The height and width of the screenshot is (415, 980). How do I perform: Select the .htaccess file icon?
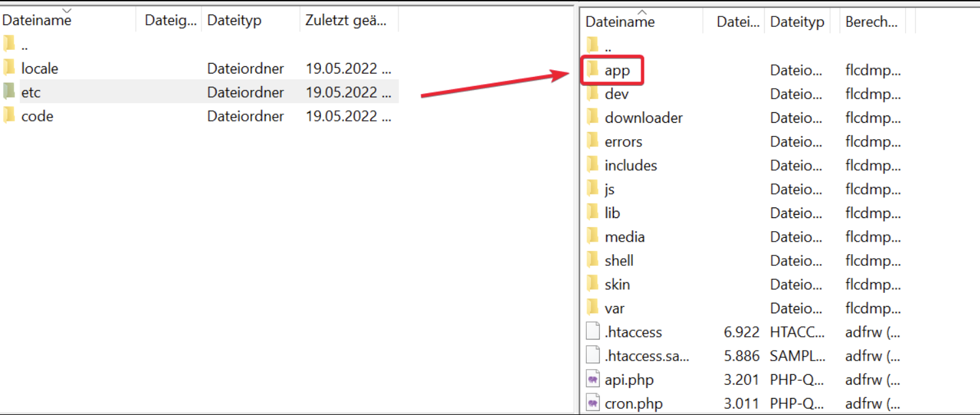[x=593, y=332]
